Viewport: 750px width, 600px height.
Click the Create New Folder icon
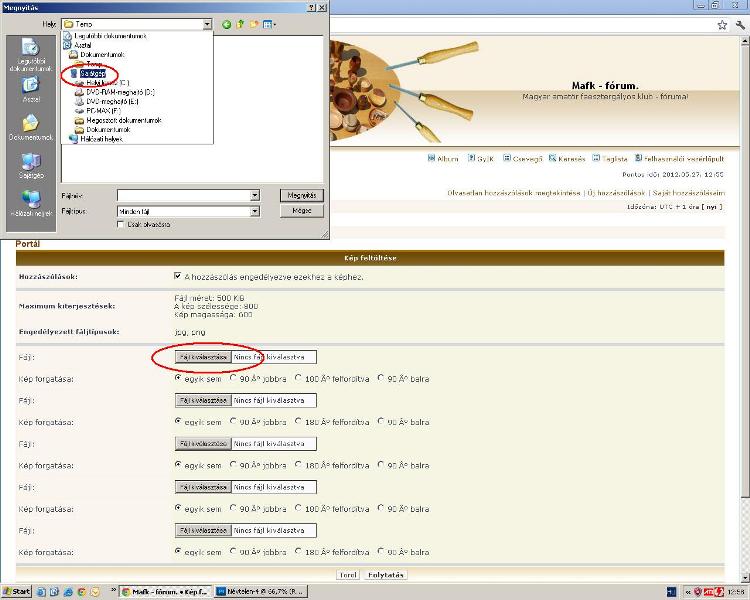[255, 23]
